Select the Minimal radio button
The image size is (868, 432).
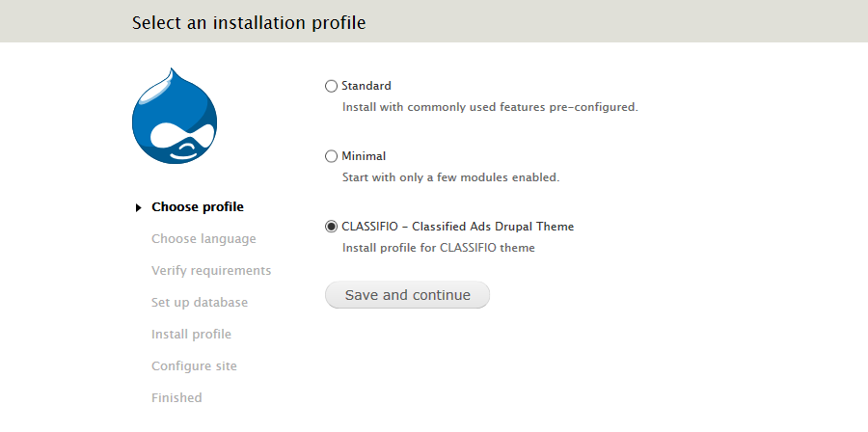tap(332, 156)
